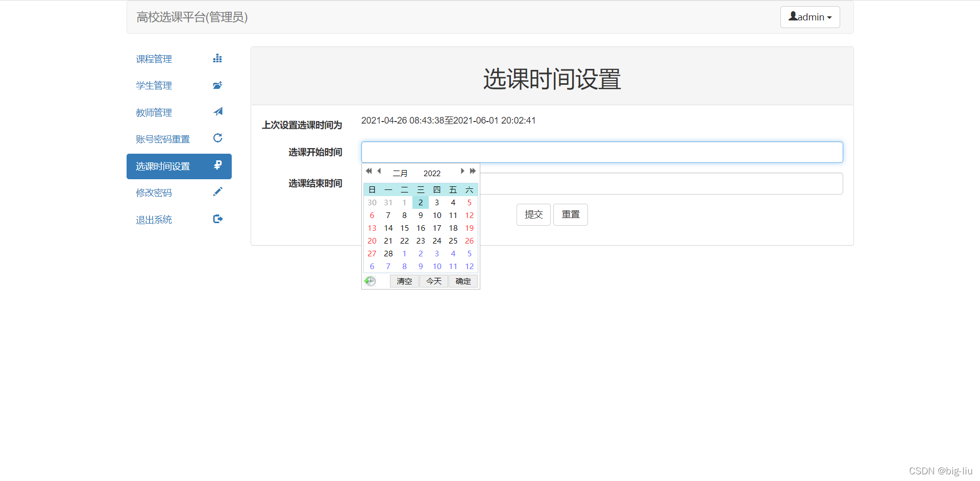Image resolution: width=980 pixels, height=481 pixels.
Task: Click 今天 in the calendar
Action: pyautogui.click(x=434, y=281)
